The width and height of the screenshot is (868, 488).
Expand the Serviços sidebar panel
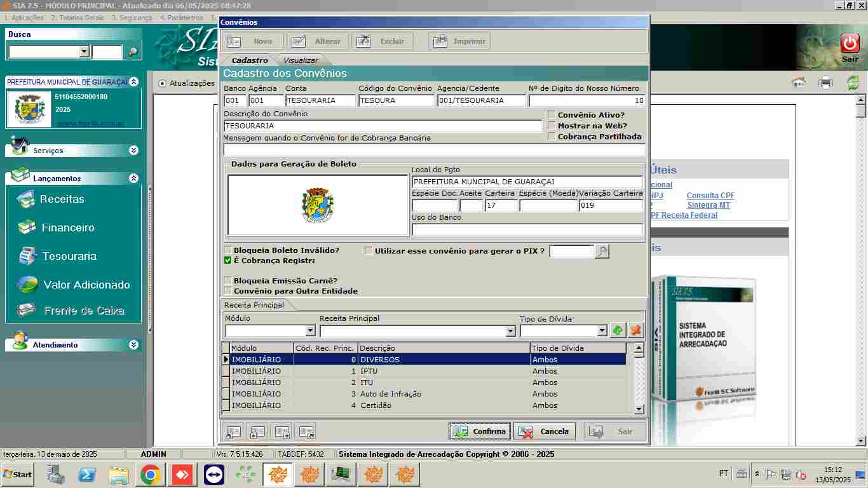click(x=133, y=151)
